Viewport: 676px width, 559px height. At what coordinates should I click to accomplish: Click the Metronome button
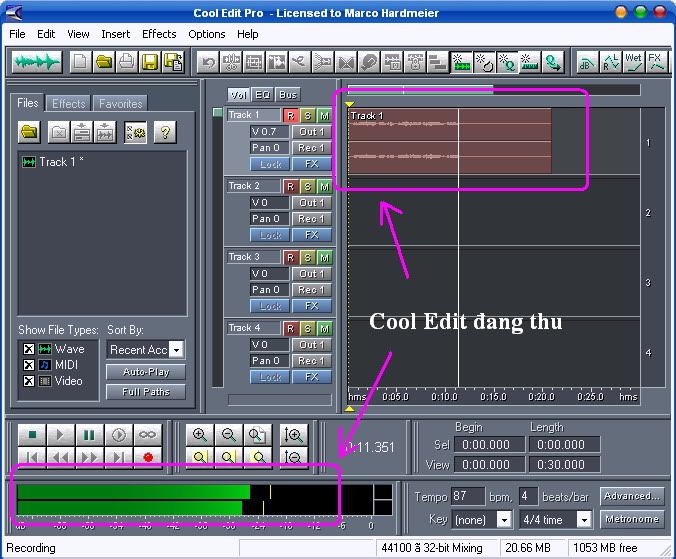[x=632, y=519]
